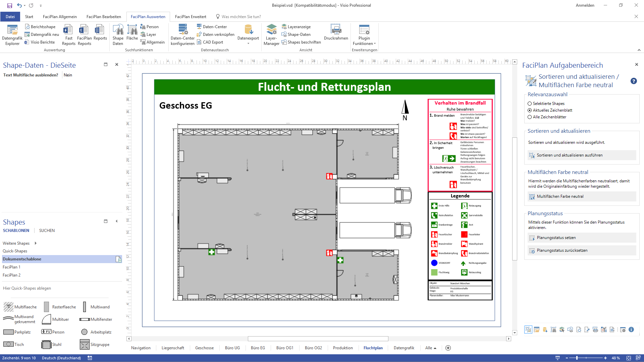The width and height of the screenshot is (644, 362).
Task: Open the Layer-Manager
Action: pos(271,35)
